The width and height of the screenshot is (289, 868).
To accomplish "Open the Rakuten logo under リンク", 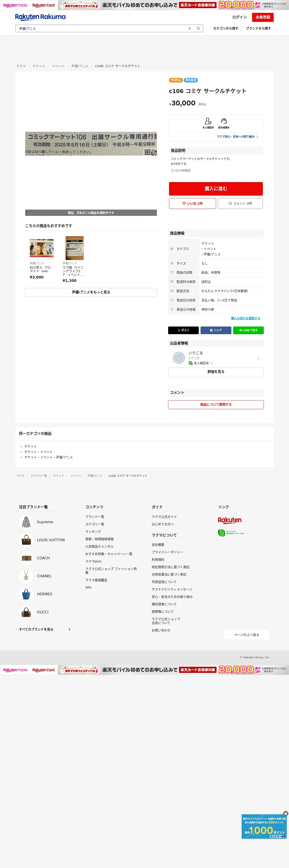I will tap(230, 520).
